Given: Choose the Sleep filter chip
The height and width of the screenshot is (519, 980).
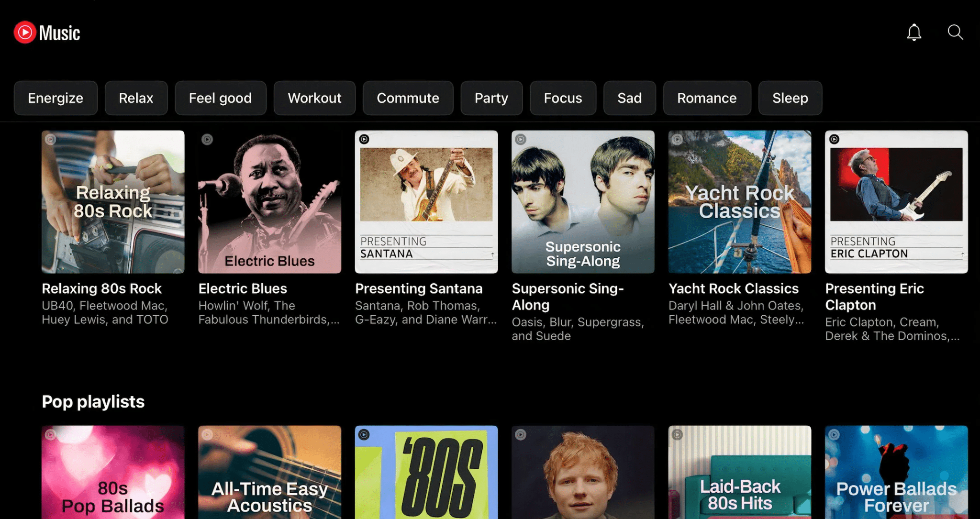Looking at the screenshot, I should click(x=790, y=98).
